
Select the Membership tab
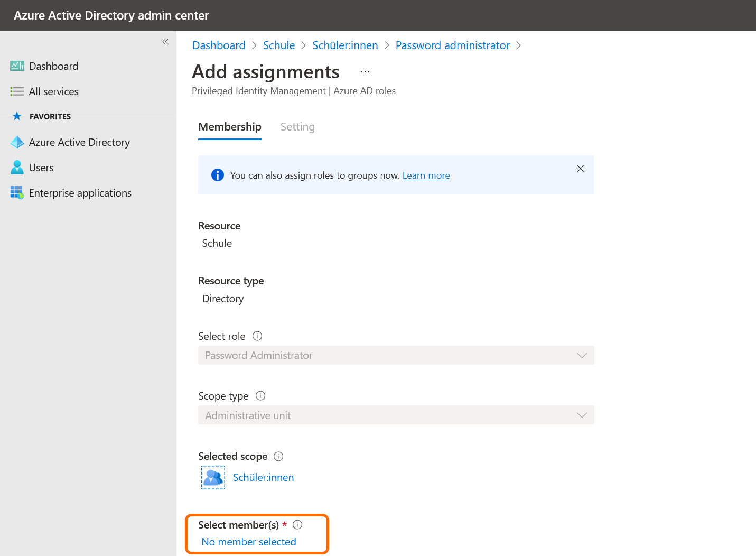pos(230,127)
